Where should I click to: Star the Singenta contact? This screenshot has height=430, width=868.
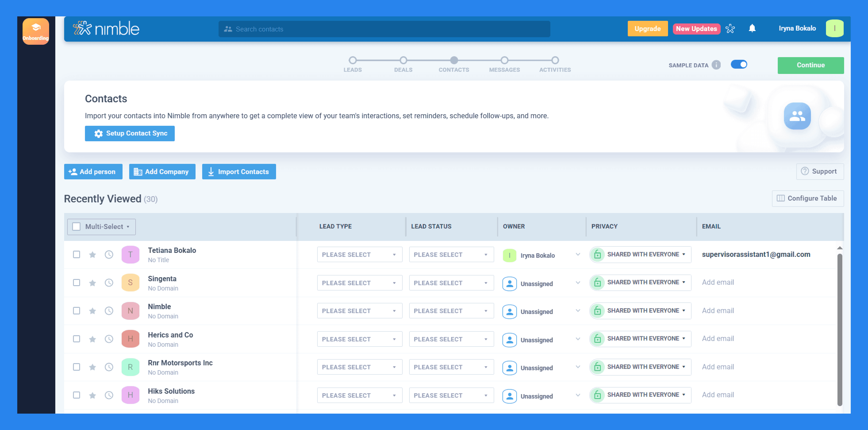(92, 283)
